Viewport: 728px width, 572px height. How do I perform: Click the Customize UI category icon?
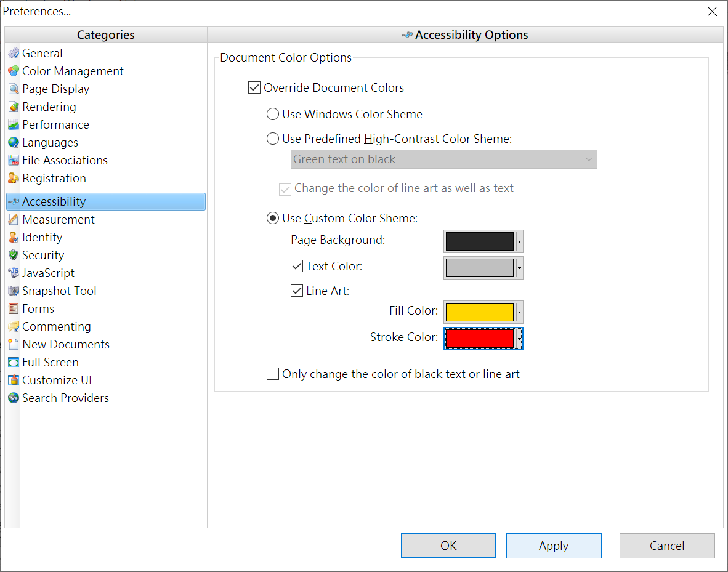click(x=14, y=380)
